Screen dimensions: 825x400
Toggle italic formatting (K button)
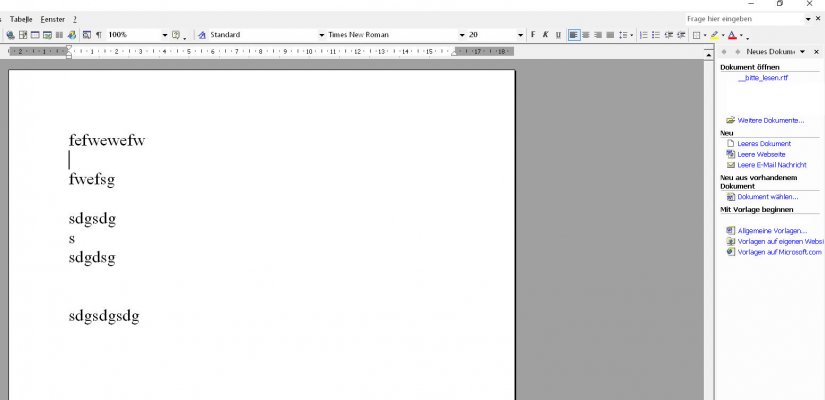[545, 35]
